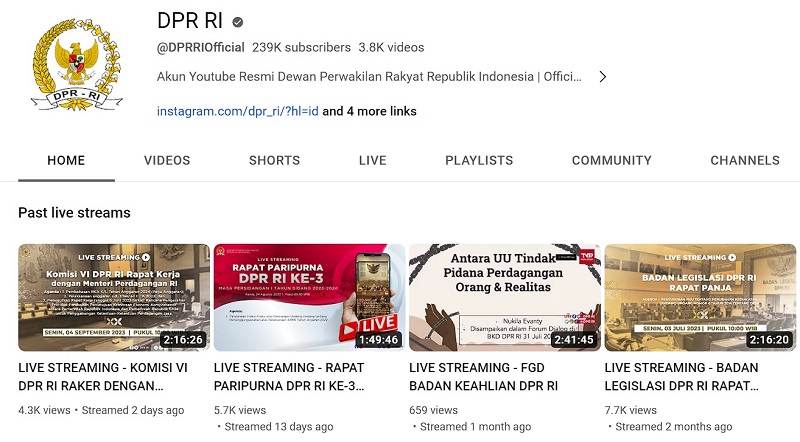Open title 'LIVE STREAMING - BADAN LEGISLASI DPR RI RAPAT'
The height and width of the screenshot is (442, 800).
click(682, 377)
